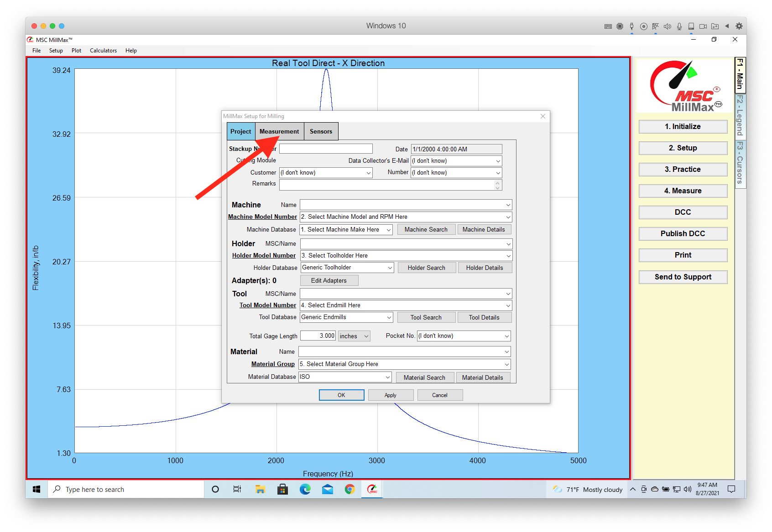Open notification center icon

(731, 489)
